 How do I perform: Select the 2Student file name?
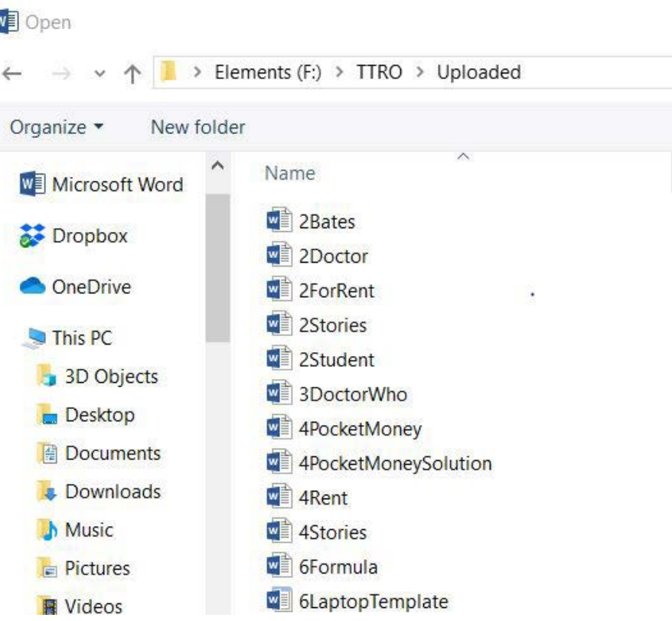point(337,360)
